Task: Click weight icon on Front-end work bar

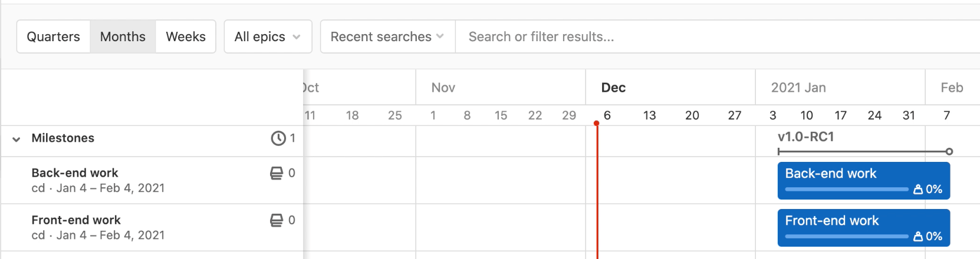Action: (918, 237)
